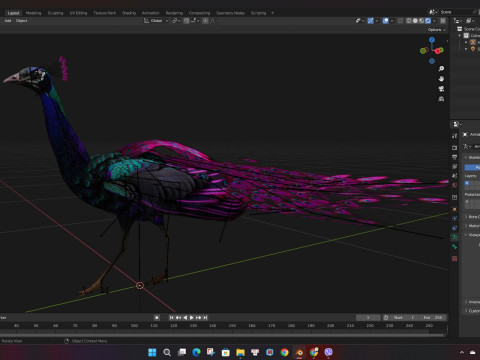Image resolution: width=480 pixels, height=360 pixels.
Task: Open the Add menu in viewport header
Action: click(8, 21)
